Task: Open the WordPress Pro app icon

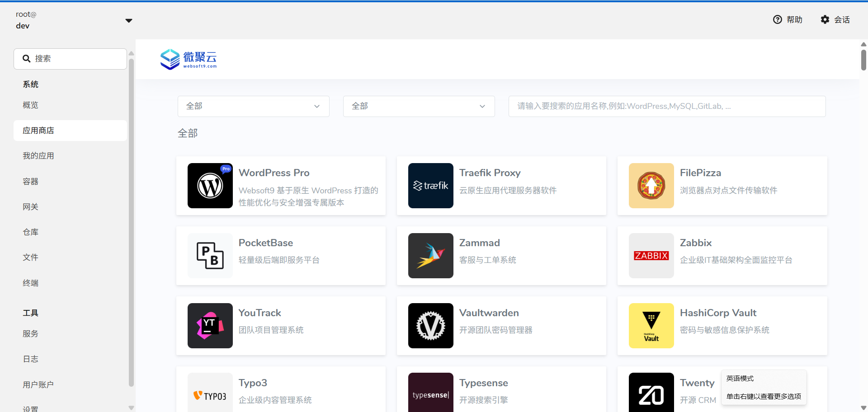Action: [210, 185]
